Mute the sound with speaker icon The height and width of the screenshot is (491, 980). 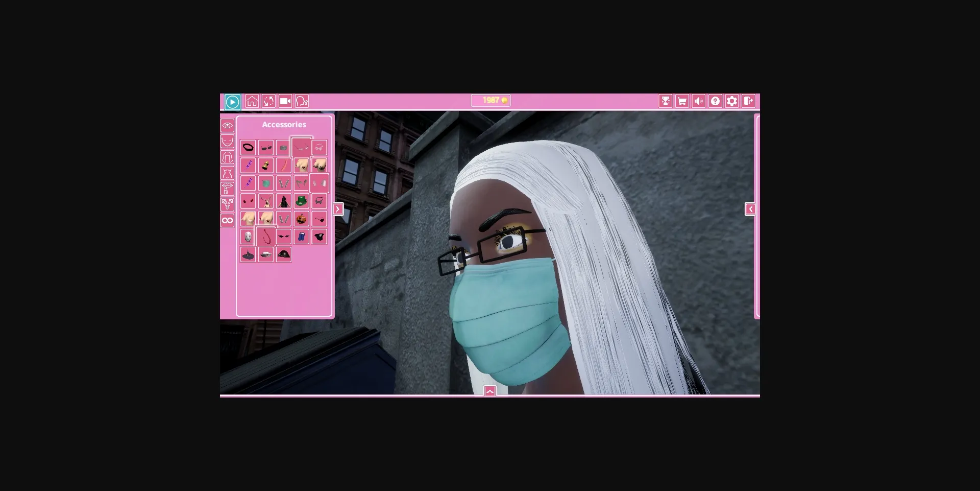click(699, 101)
